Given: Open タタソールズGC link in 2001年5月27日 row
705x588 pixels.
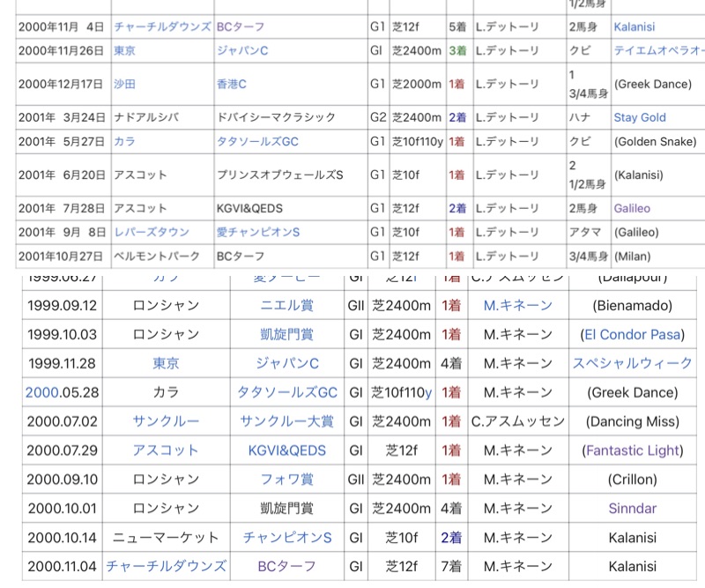Looking at the screenshot, I should [x=257, y=142].
